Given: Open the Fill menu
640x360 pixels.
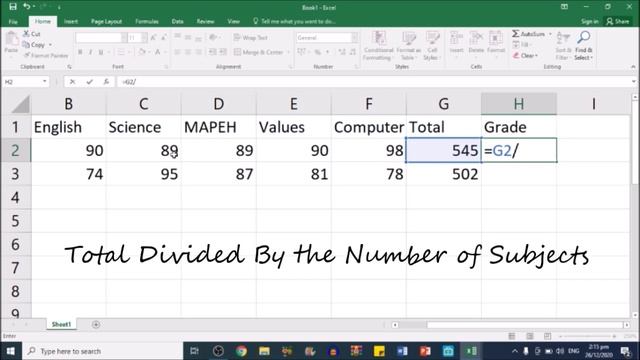Looking at the screenshot, I should (521, 44).
